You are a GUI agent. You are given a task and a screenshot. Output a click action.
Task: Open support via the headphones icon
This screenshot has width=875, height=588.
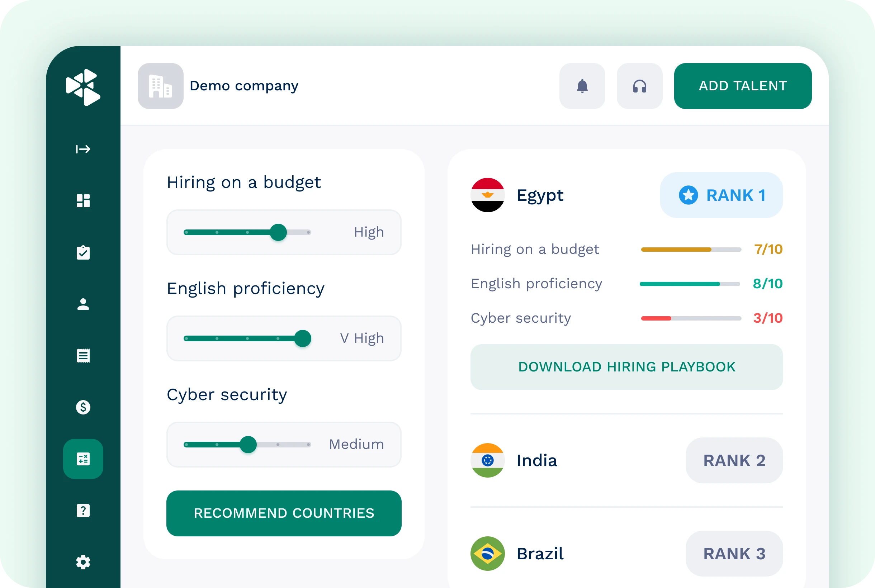pos(639,86)
